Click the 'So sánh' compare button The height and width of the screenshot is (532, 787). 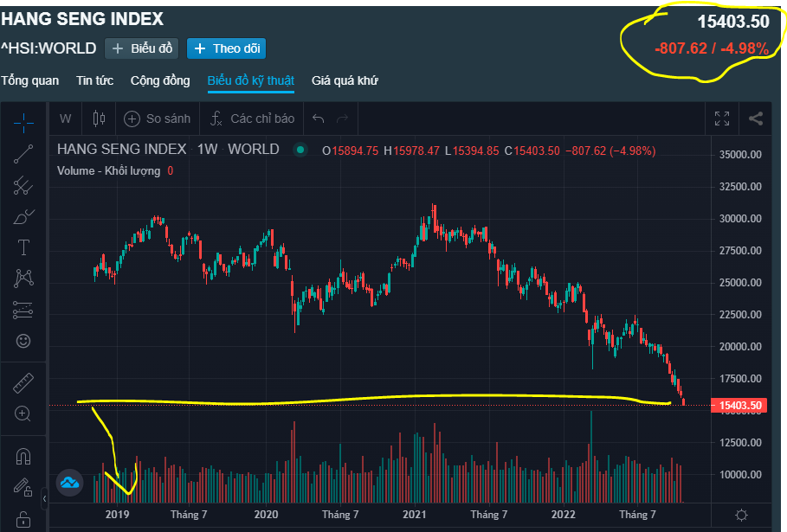(x=157, y=119)
